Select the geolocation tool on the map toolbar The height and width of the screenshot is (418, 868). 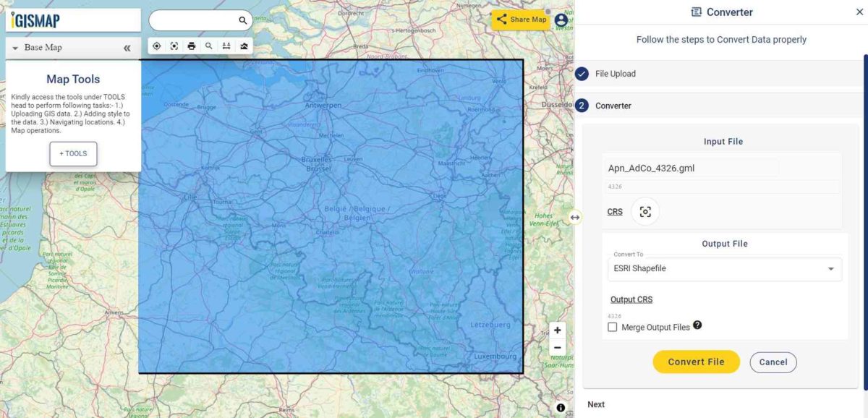[156, 46]
